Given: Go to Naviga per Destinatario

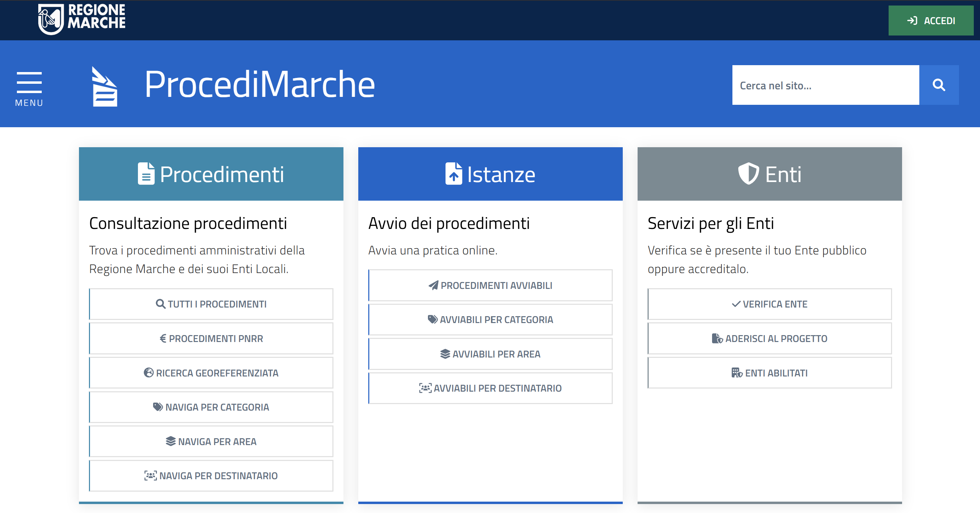Looking at the screenshot, I should pyautogui.click(x=211, y=475).
